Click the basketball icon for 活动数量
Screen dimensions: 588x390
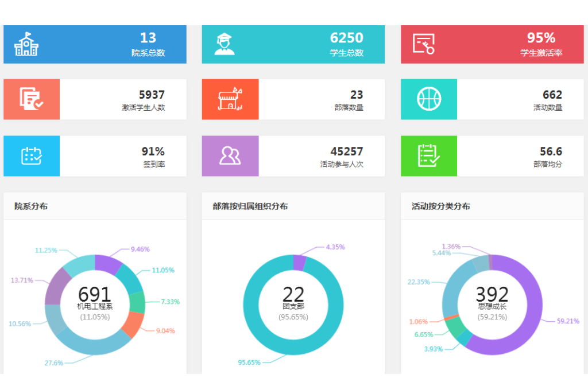(429, 99)
